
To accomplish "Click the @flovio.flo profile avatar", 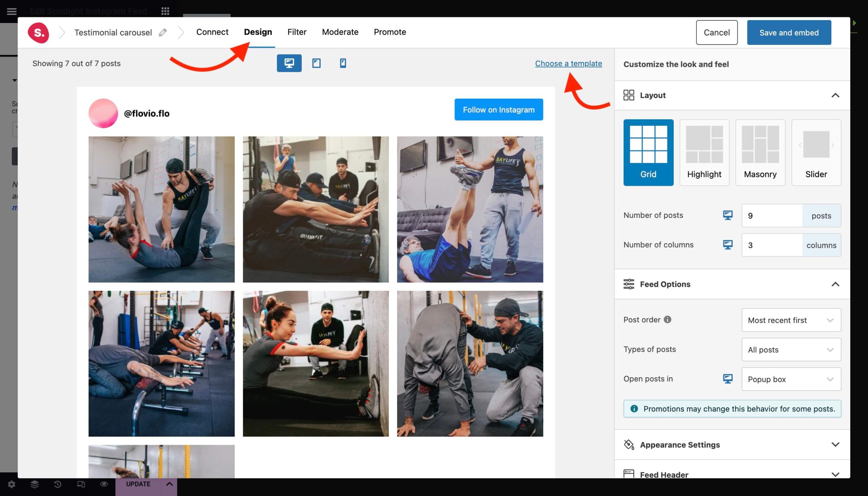I will coord(103,113).
